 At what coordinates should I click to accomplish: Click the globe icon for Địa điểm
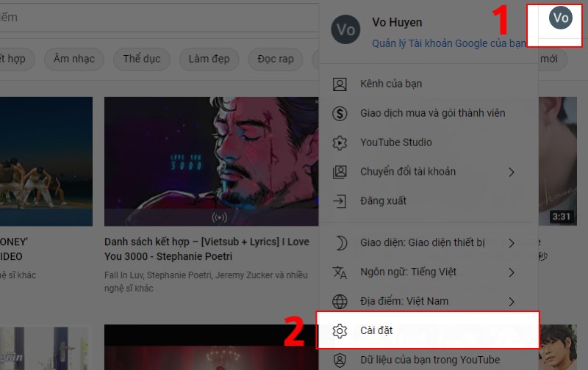(x=340, y=302)
